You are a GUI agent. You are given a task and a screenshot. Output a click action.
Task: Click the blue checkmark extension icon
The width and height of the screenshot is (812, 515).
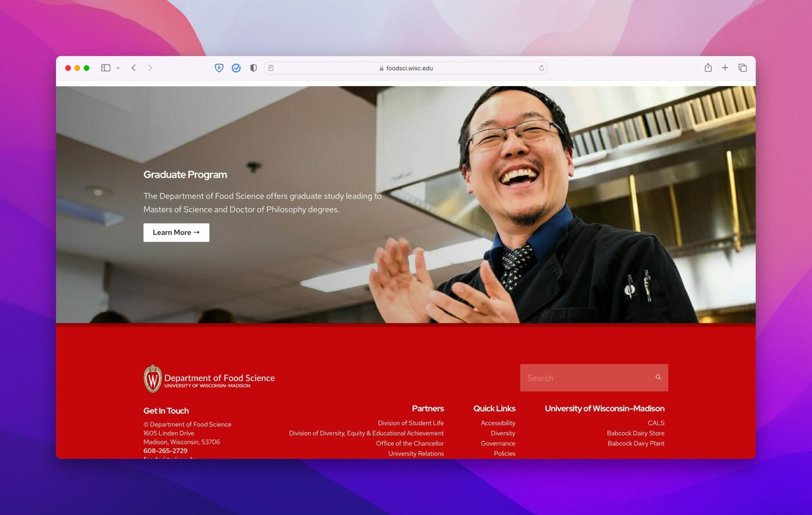(236, 68)
